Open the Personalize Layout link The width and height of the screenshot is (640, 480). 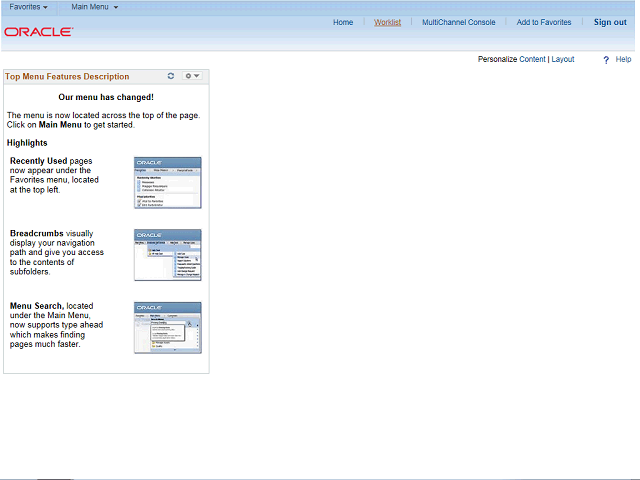pyautogui.click(x=563, y=59)
